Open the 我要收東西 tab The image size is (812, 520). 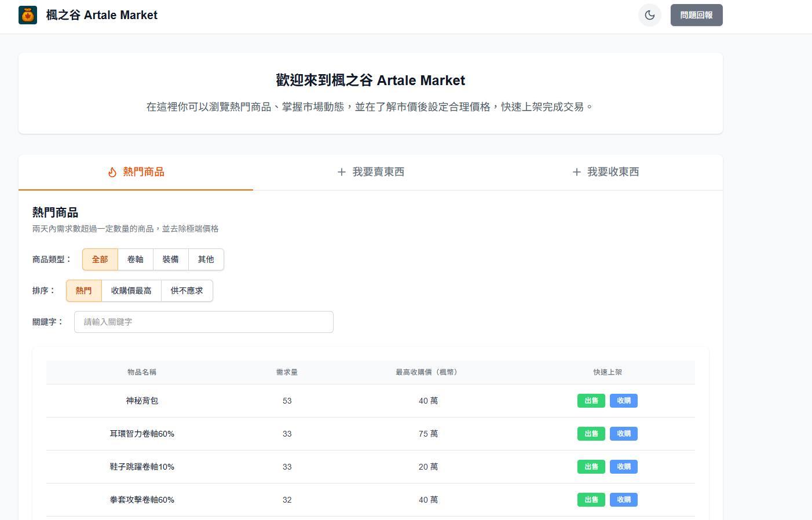tap(605, 172)
